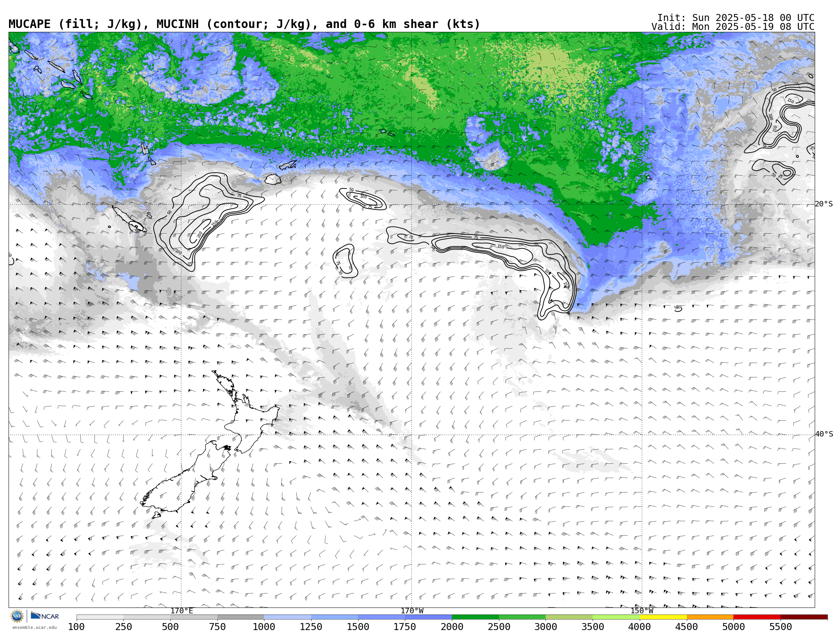Click the color bar label '1750'
The width and height of the screenshot is (840, 632).
coord(405,627)
